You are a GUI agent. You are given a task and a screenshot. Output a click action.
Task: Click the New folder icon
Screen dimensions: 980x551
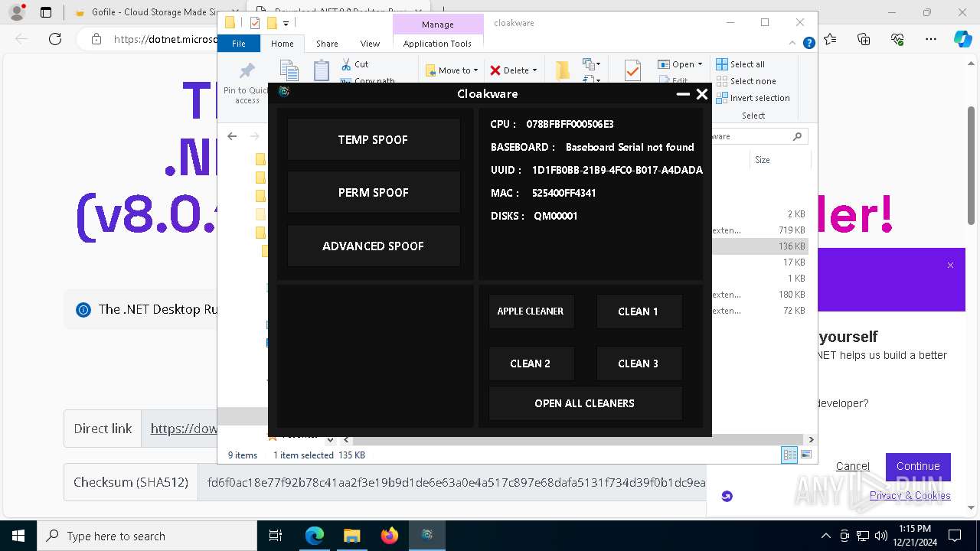tap(563, 70)
